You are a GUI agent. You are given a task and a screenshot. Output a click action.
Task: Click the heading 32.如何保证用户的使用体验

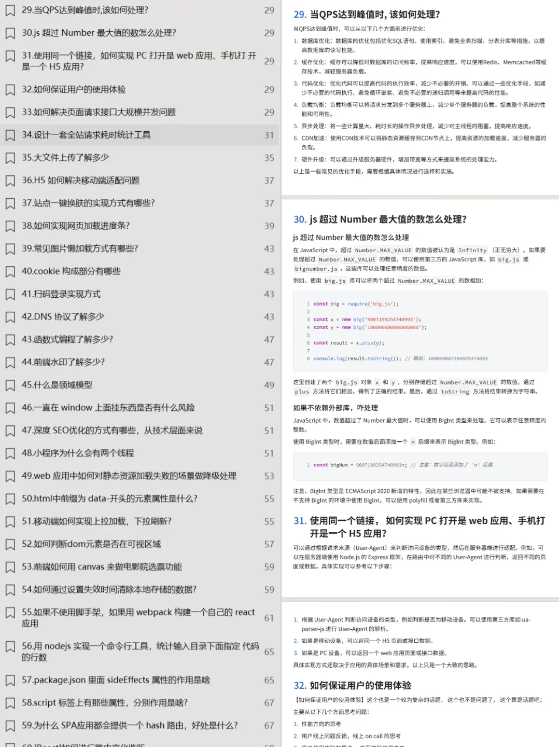tap(354, 685)
